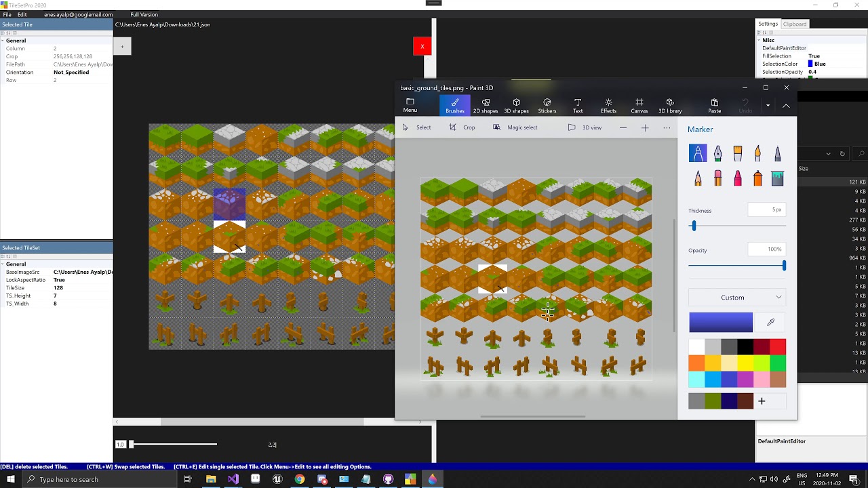The image size is (868, 488).
Task: Toggle the 3D view switch
Action: click(585, 127)
